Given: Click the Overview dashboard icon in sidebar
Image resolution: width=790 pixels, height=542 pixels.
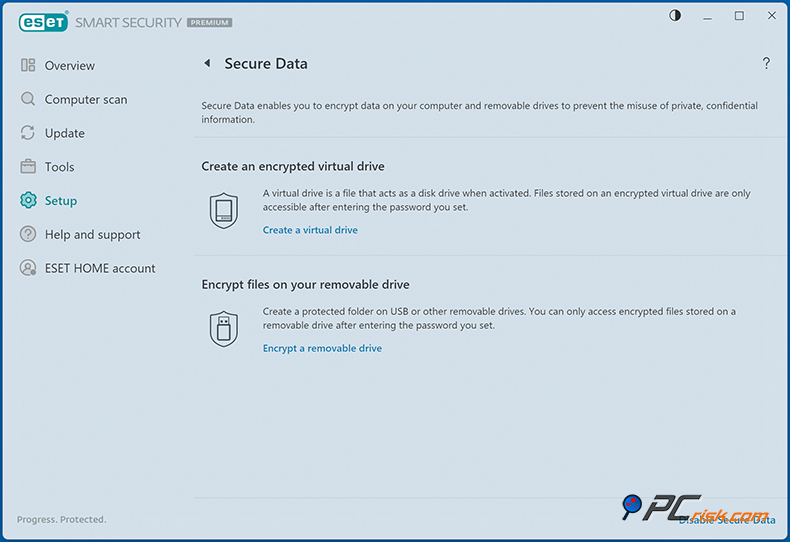Looking at the screenshot, I should click(x=28, y=66).
